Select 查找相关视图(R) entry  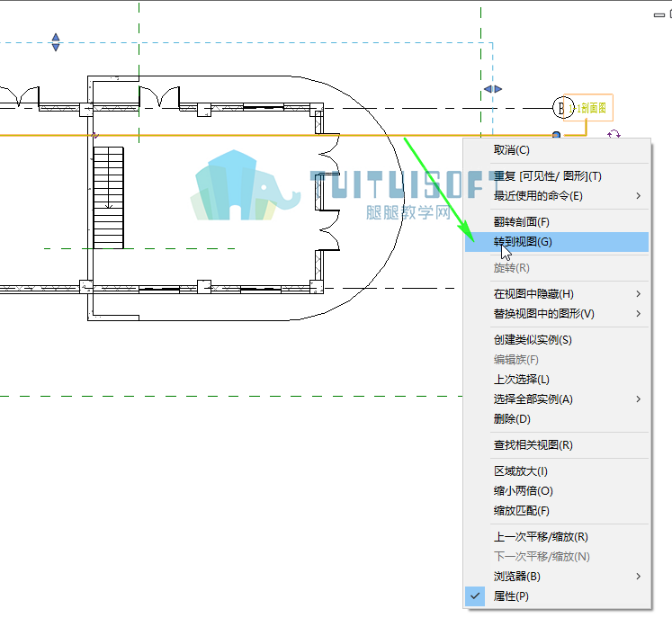click(x=556, y=445)
